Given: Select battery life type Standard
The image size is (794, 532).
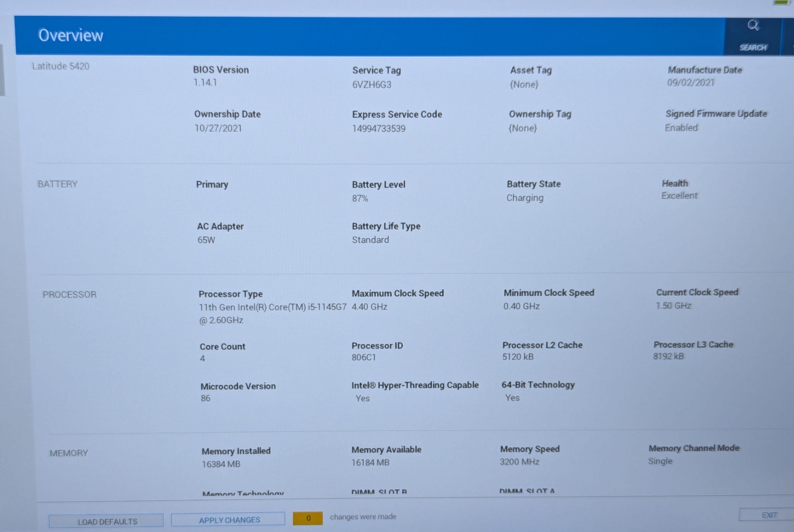Looking at the screenshot, I should click(x=370, y=240).
